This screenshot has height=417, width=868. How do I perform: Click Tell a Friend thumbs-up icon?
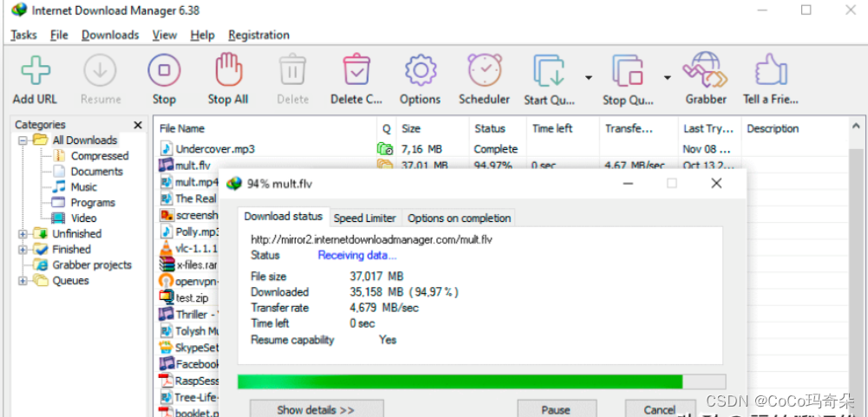pos(771,70)
